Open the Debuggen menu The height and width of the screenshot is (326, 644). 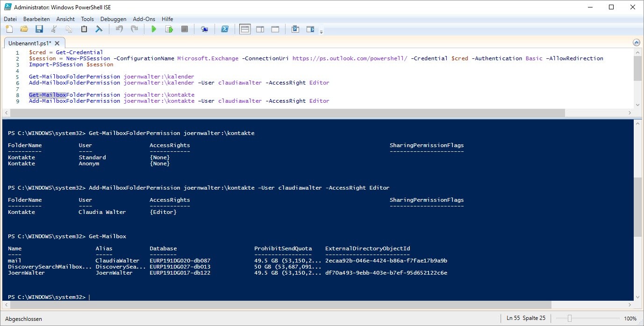coord(113,19)
